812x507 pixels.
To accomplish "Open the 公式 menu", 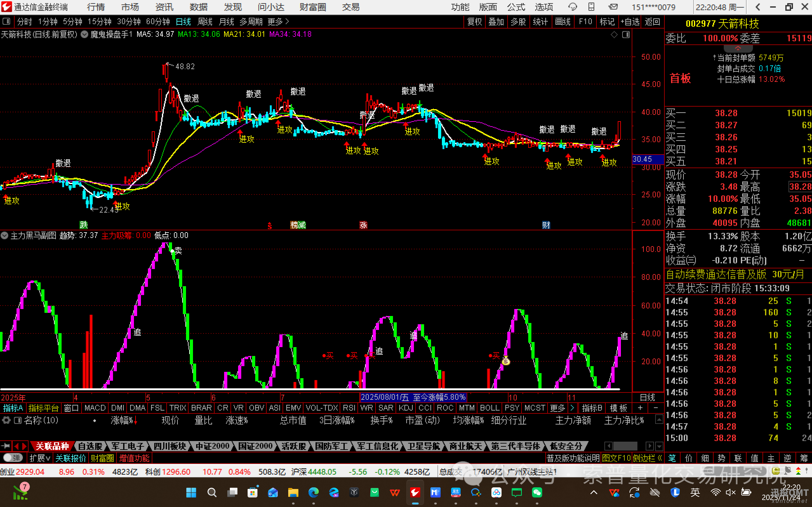I will [x=516, y=7].
